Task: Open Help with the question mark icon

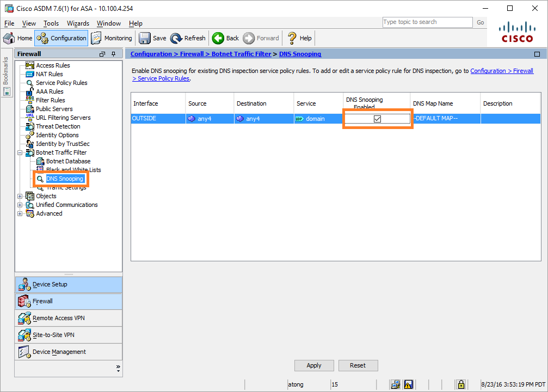Action: (292, 38)
